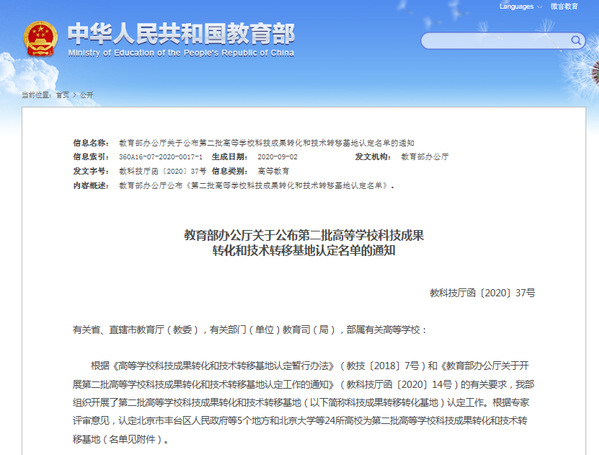Click the 信息名称 label
The height and width of the screenshot is (455, 599).
(x=91, y=143)
